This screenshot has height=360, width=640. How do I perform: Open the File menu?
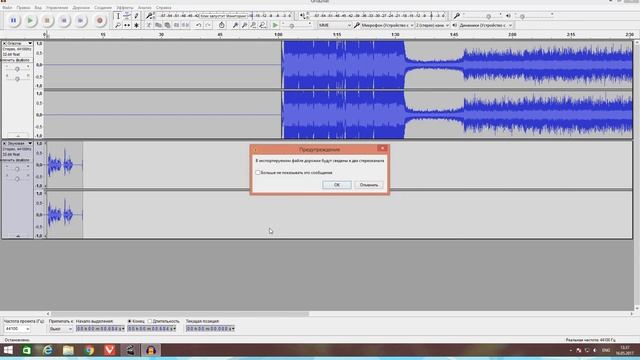7,7
